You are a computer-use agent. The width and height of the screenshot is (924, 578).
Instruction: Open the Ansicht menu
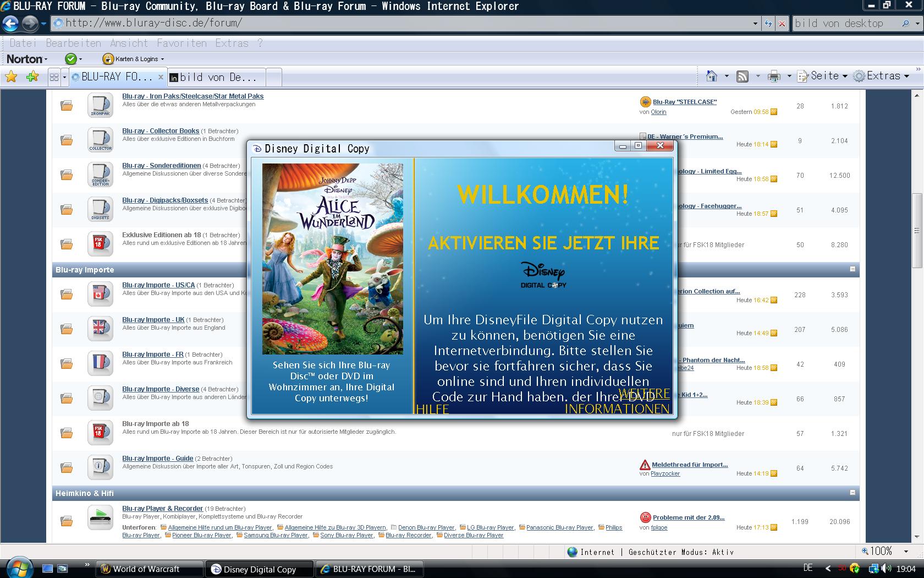click(x=129, y=43)
